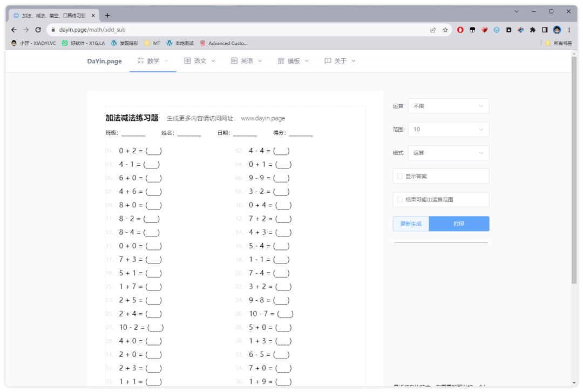Open the 发现精彩 bookmark
The width and height of the screenshot is (583, 392).
[x=125, y=43]
